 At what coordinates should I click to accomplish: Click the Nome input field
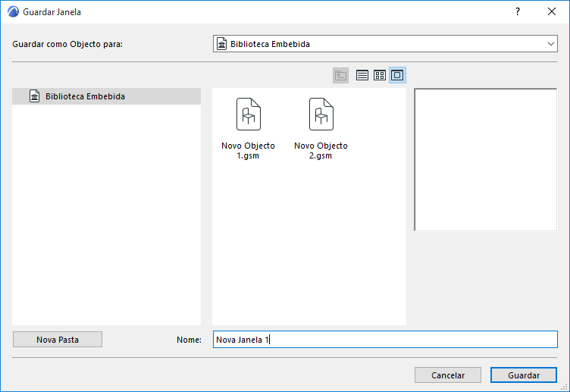point(385,340)
